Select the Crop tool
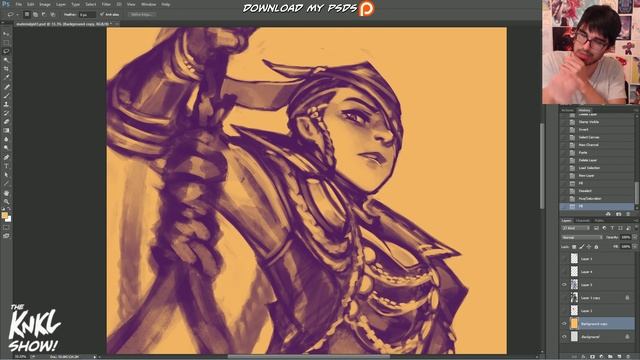This screenshot has height=360, width=640. coord(6,69)
